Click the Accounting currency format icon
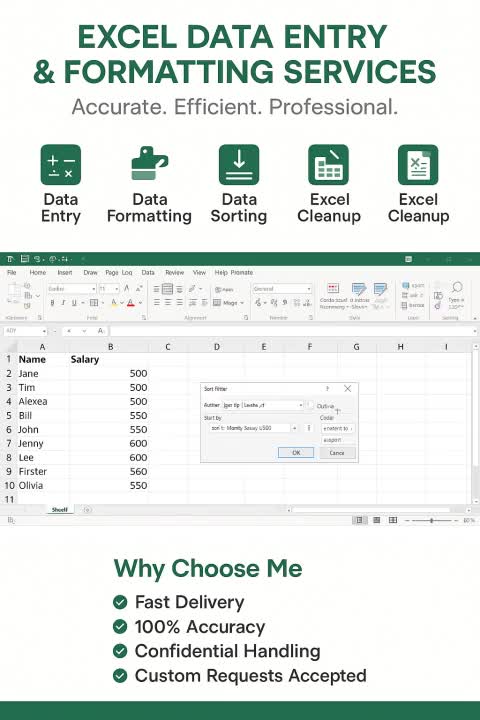The width and height of the screenshot is (480, 720). pyautogui.click(x=259, y=303)
